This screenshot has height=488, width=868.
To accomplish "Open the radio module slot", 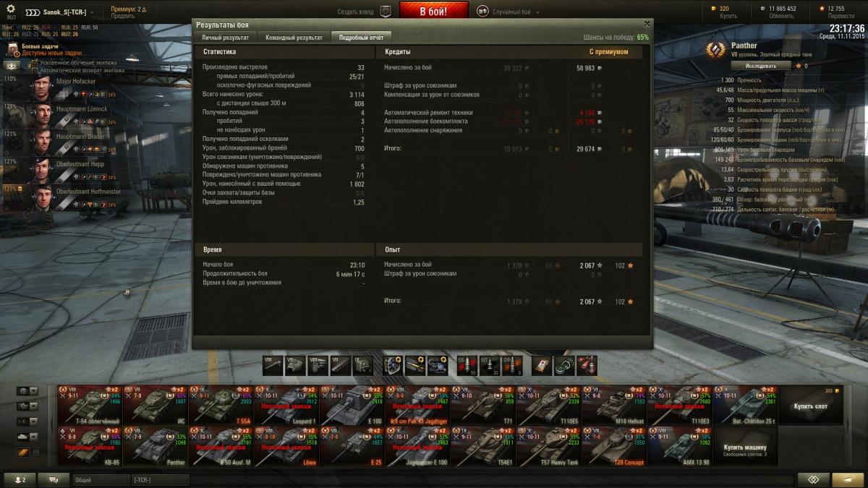I will pyautogui.click(x=362, y=365).
